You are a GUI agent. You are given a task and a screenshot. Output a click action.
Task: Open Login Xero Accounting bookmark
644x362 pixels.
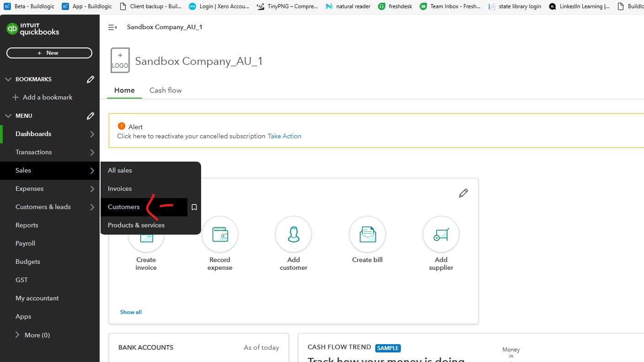point(220,6)
